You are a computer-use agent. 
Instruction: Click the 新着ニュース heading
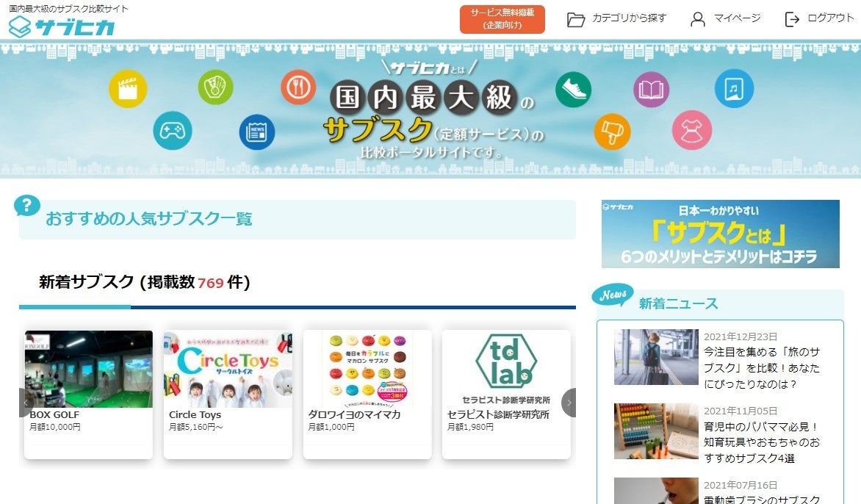[678, 303]
